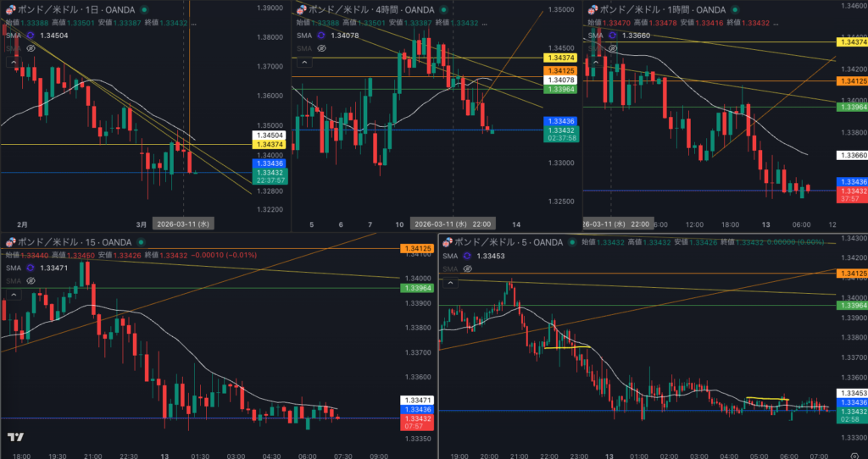Click the SMA refresh icon on 1-hour chart

pyautogui.click(x=611, y=36)
